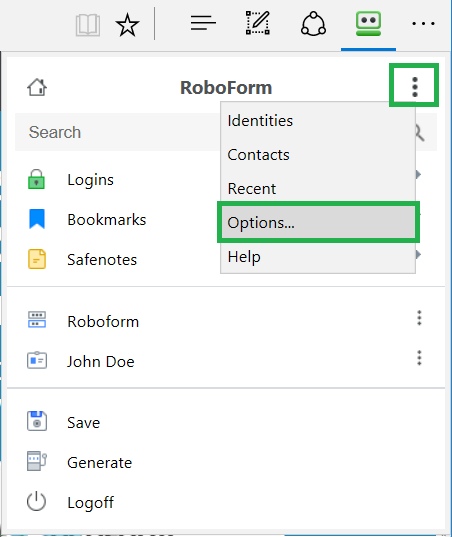Toggle the RoboForm extension toolbar icon
452x537 pixels.
tap(368, 24)
